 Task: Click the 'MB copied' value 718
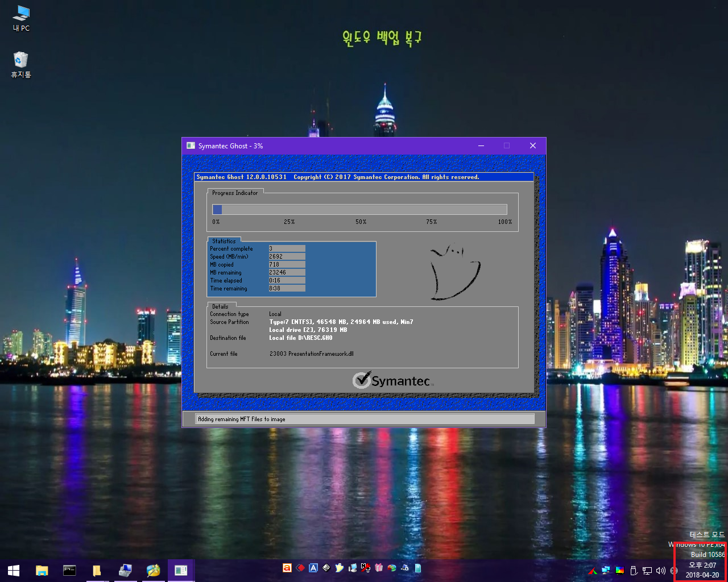click(287, 264)
